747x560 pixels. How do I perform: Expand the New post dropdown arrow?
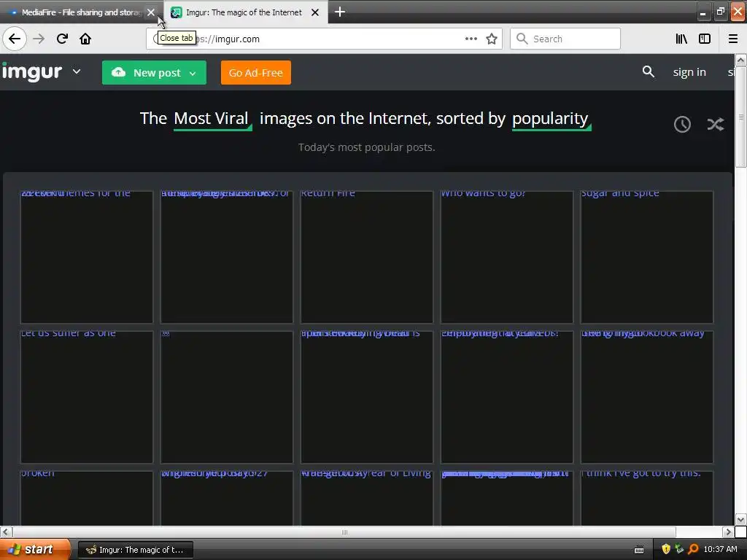[193, 74]
